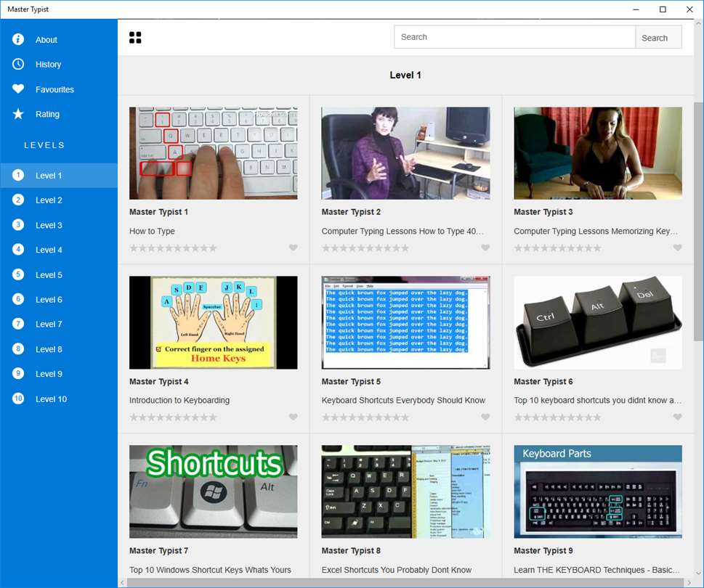
Task: Open the About menu label
Action: (x=46, y=40)
